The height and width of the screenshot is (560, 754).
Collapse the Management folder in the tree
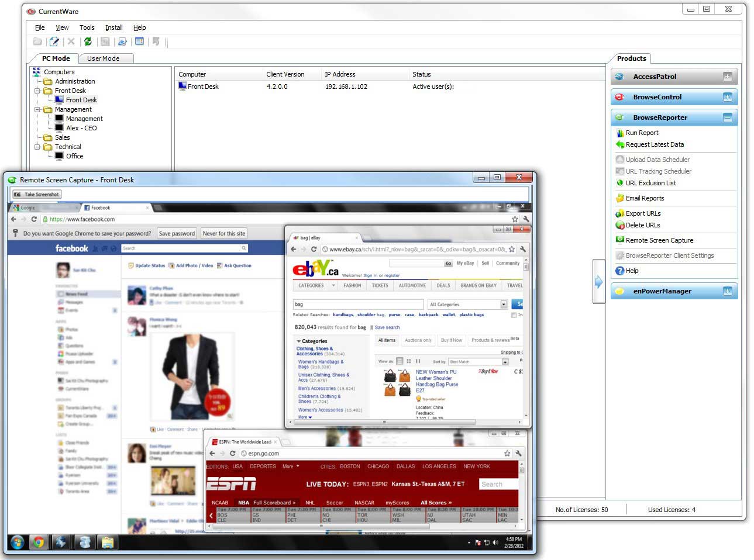click(37, 109)
